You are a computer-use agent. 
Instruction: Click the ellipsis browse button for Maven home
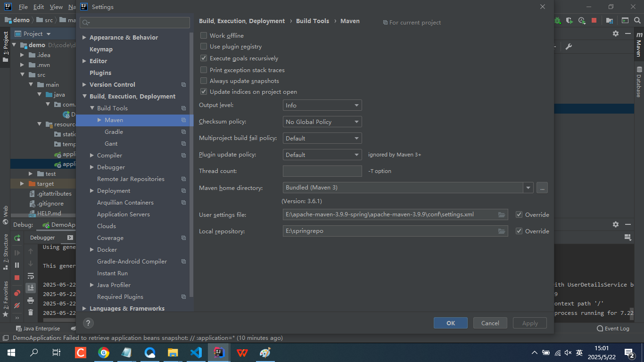(542, 188)
